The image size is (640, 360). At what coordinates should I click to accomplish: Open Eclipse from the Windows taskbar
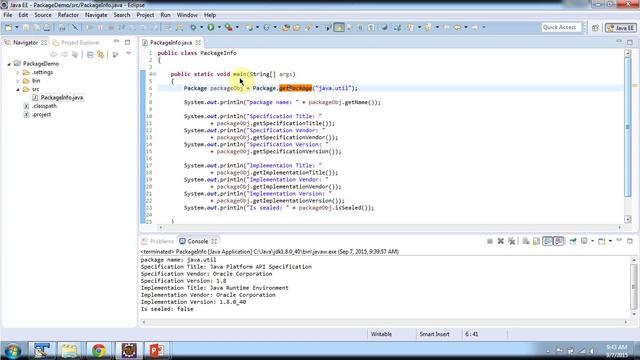(x=129, y=350)
